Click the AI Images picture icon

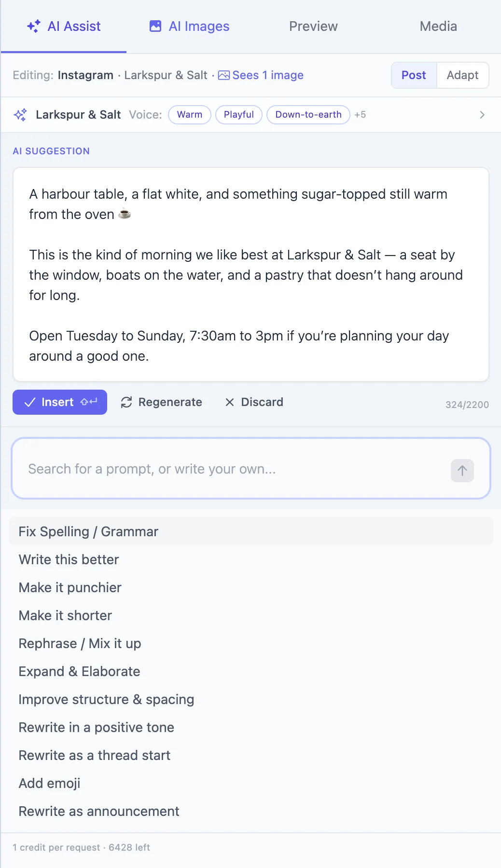click(155, 26)
